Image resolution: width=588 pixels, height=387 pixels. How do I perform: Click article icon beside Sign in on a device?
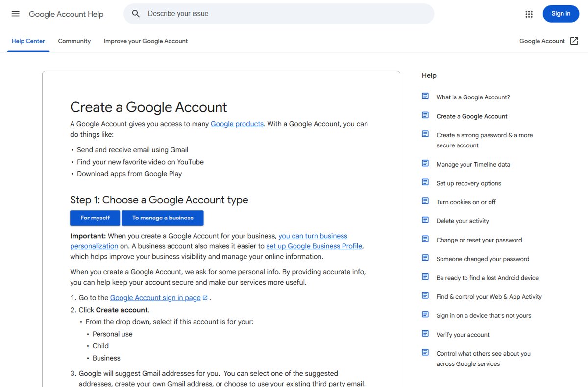point(425,314)
